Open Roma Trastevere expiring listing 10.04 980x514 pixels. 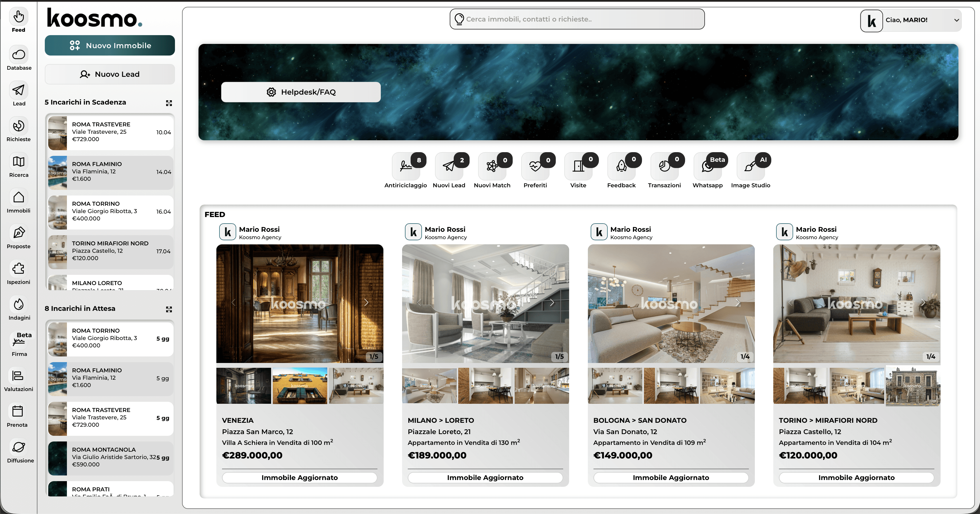[x=111, y=133]
